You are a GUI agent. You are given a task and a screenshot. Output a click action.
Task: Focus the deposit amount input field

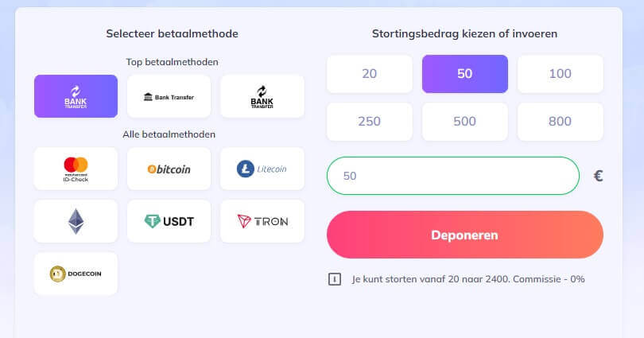tap(453, 176)
